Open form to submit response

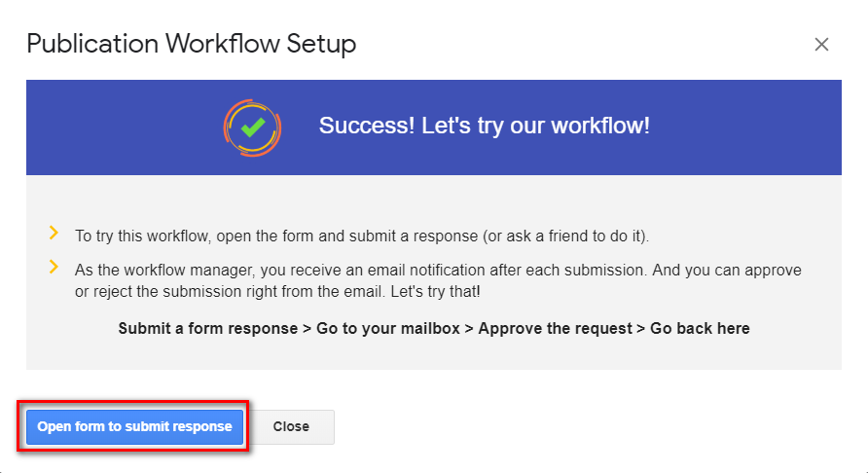pos(134,426)
